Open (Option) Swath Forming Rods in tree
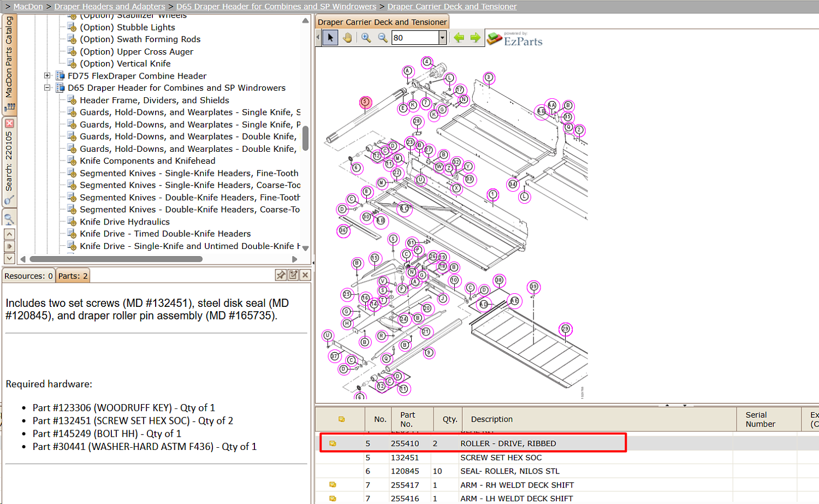819x504 pixels. 140,39
